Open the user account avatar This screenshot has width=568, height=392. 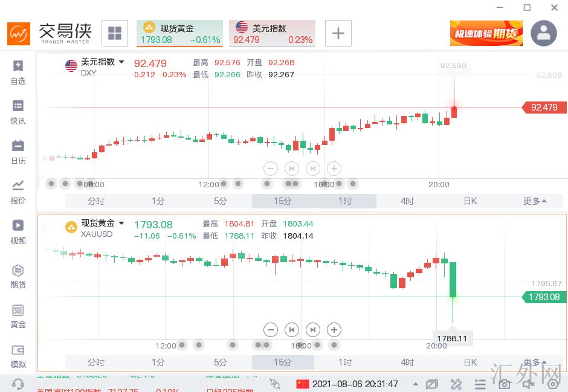pyautogui.click(x=543, y=33)
